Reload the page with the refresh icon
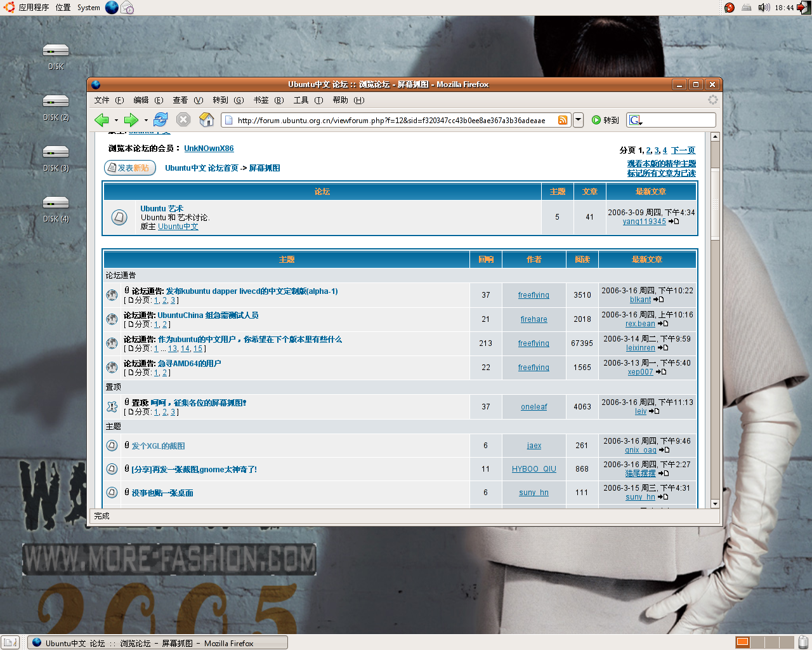 (160, 119)
